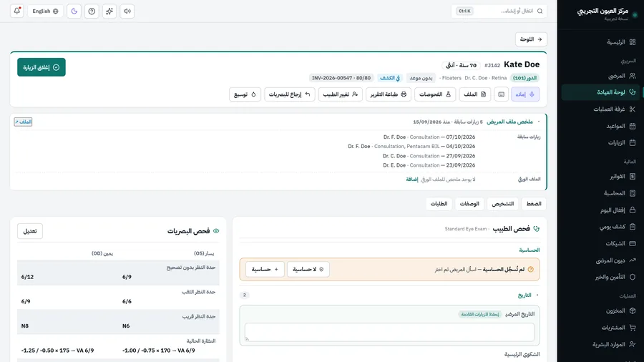The height and width of the screenshot is (362, 644).
Task: Click the AI sparkle icon in the top bar
Action: point(109,11)
